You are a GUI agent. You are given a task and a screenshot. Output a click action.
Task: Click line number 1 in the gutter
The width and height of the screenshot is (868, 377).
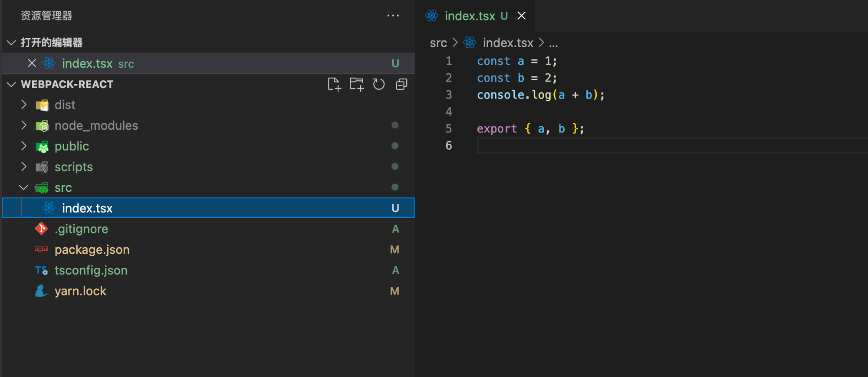tap(449, 61)
